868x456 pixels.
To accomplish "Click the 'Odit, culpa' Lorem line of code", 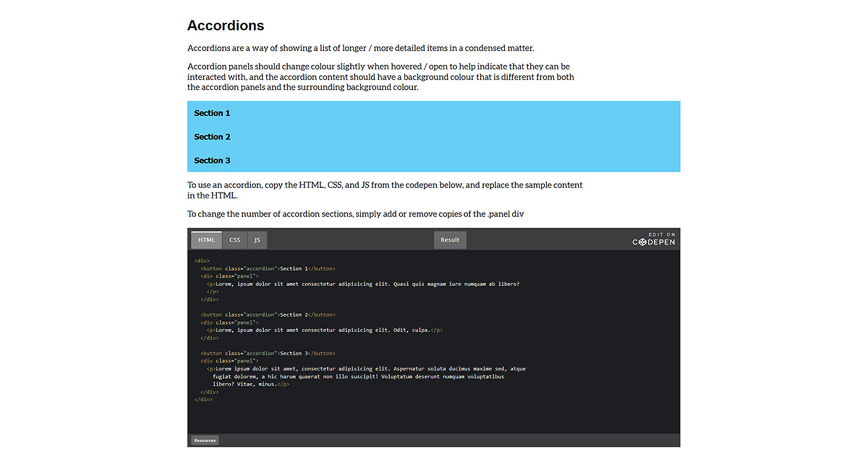I will (x=324, y=330).
